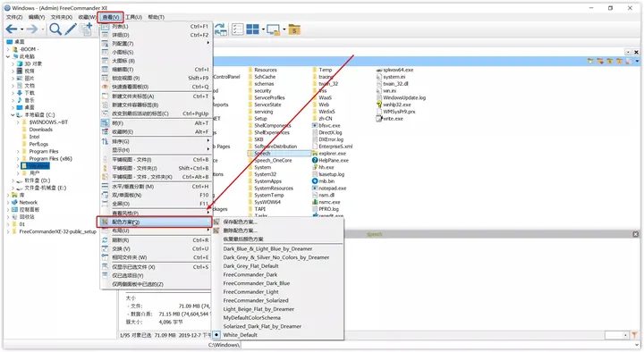Click the copy files plus icon

86,29
